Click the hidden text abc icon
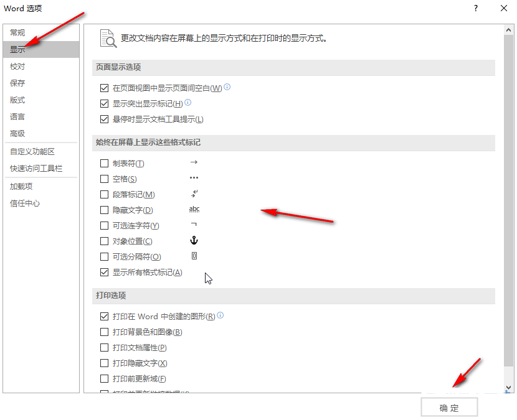517x420 pixels. point(194,210)
